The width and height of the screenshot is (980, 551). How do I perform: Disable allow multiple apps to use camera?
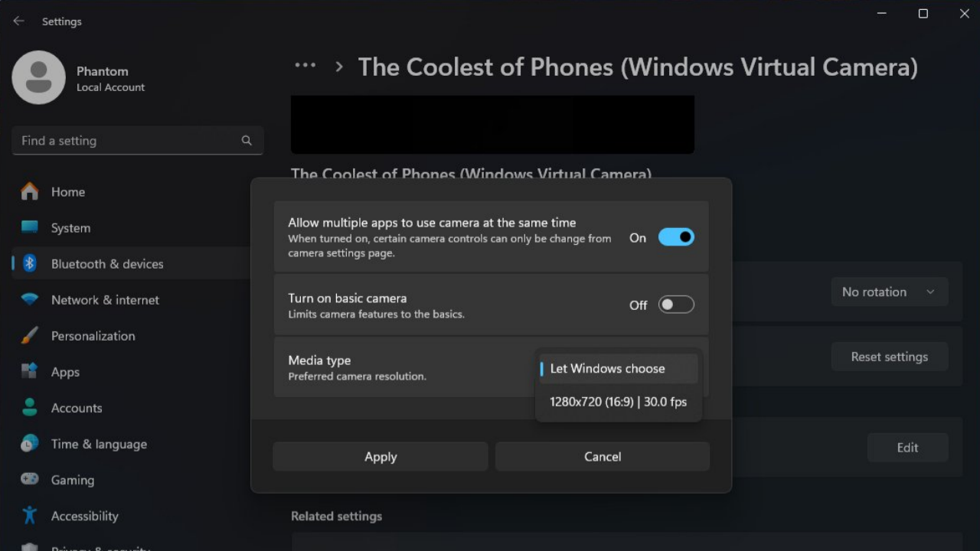(x=675, y=237)
